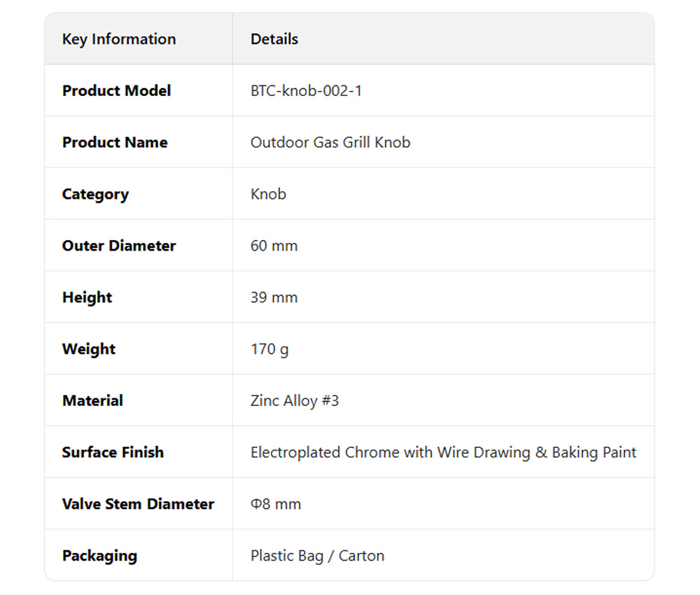Click the Key Information column header
Screen dimensions: 700x595
coord(119,39)
